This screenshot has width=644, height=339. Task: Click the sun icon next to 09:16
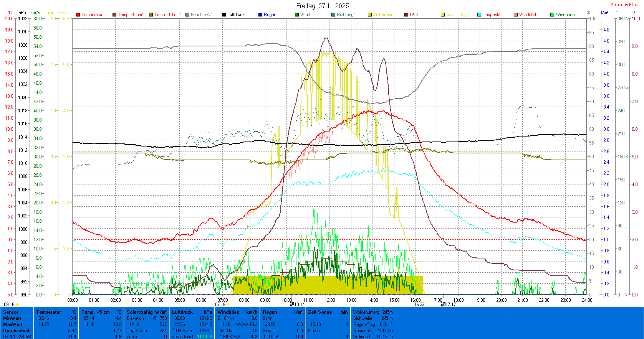pos(17,304)
